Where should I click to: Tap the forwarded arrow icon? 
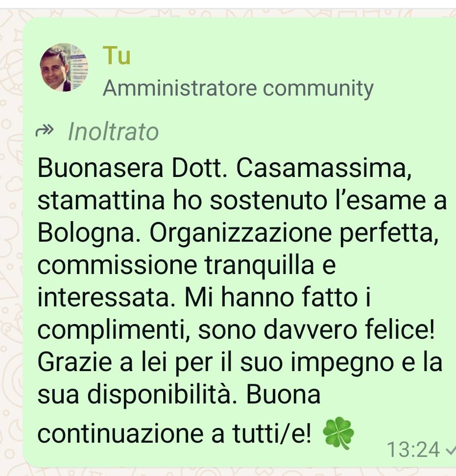point(45,131)
